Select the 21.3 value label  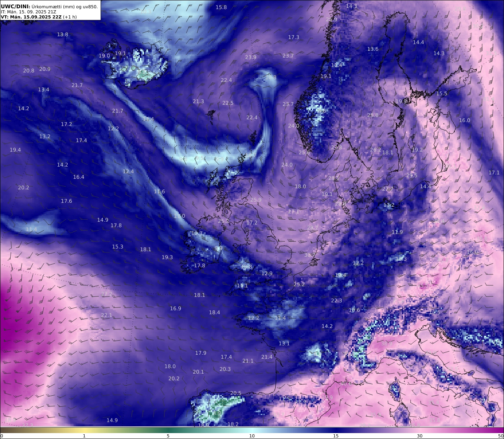click(x=198, y=101)
